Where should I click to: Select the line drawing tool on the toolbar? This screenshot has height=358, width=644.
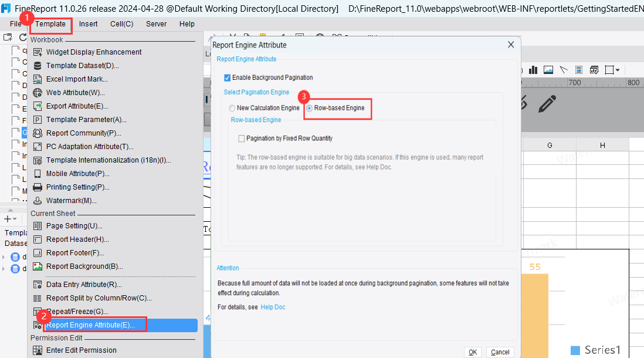pos(562,69)
